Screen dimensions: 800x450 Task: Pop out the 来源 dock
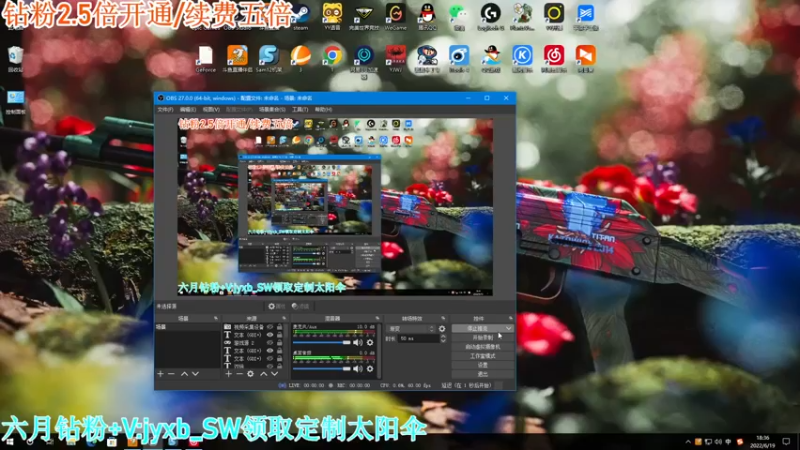[x=284, y=318]
